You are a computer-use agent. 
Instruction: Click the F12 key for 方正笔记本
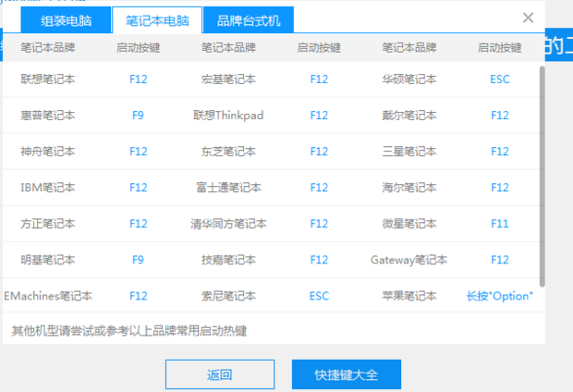[138, 224]
